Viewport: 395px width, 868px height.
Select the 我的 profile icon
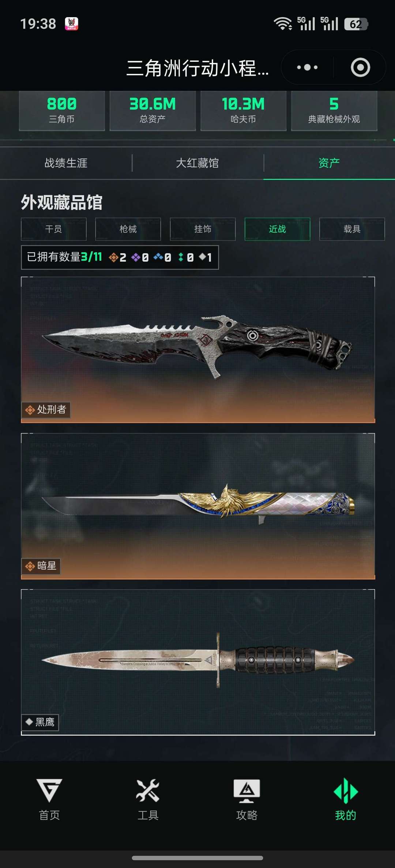tap(346, 791)
